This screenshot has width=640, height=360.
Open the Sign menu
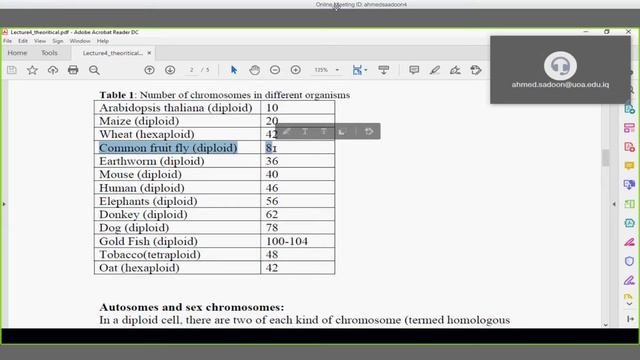point(58,41)
